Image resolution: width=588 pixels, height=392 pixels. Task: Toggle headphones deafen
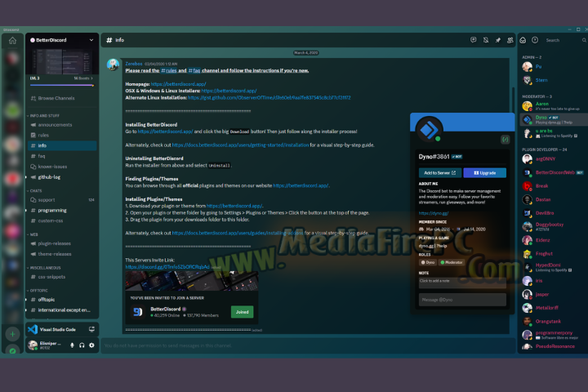pyautogui.click(x=82, y=345)
